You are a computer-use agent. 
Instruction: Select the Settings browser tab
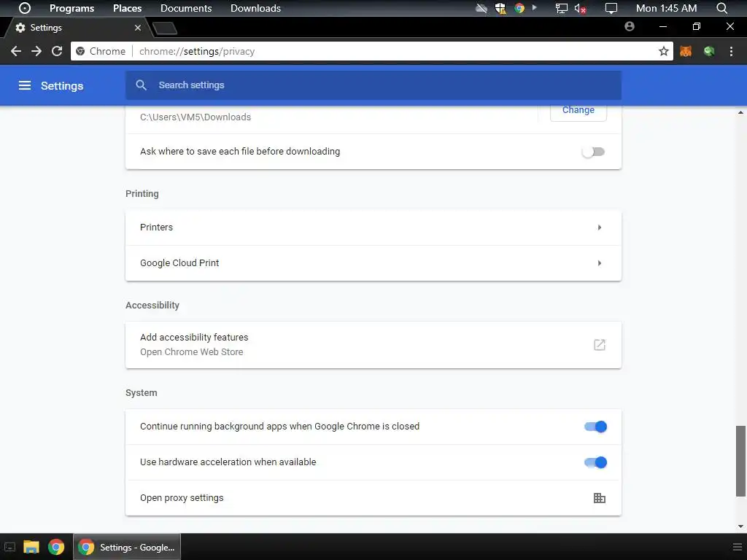click(76, 28)
